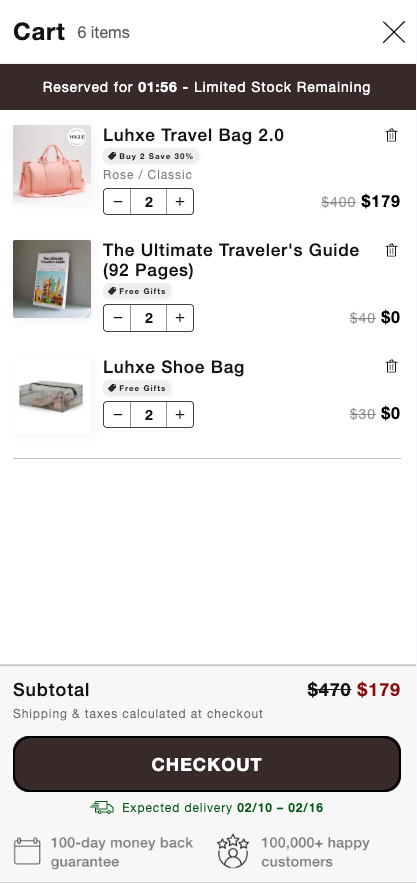Click trash icon next to Luhxe Shoe Bag
The image size is (417, 883).
click(391, 367)
